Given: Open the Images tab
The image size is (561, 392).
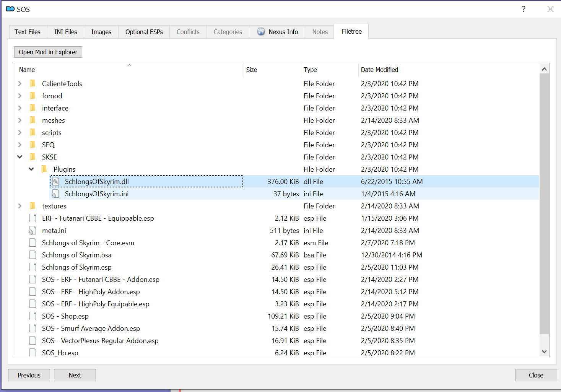Looking at the screenshot, I should pos(101,32).
